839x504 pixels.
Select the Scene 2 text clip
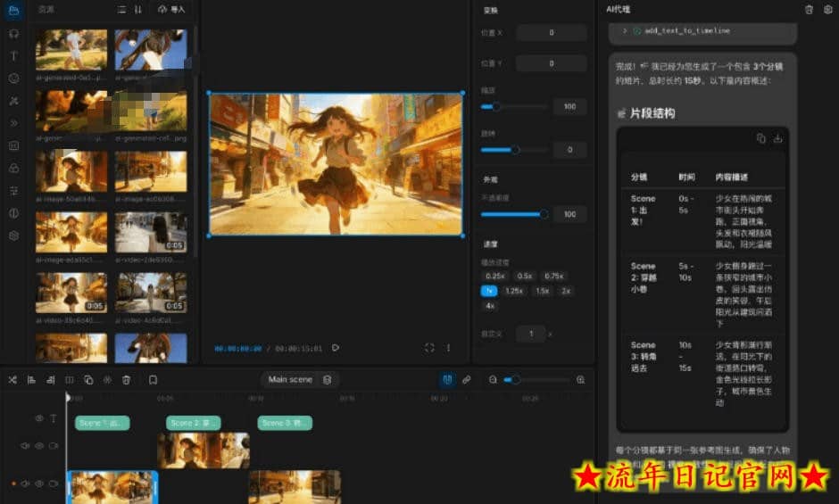click(x=193, y=423)
